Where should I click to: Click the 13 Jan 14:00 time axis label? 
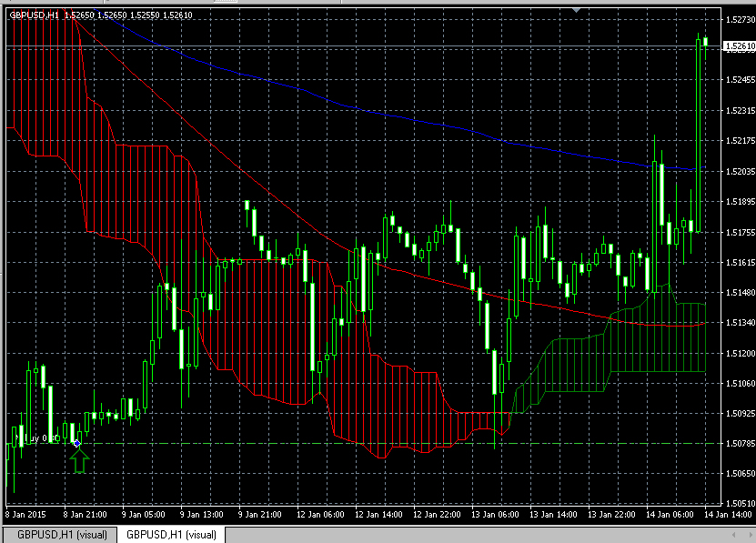click(553, 515)
